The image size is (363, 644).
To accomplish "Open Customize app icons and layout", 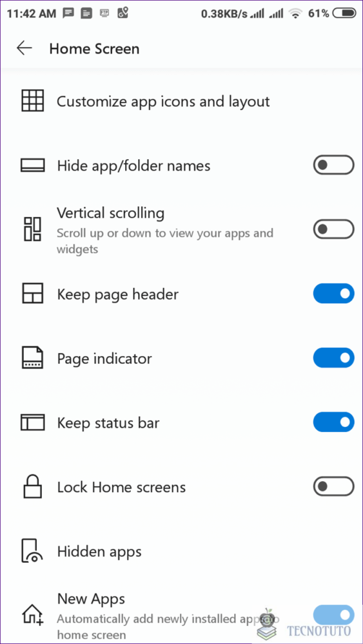I will 163,101.
